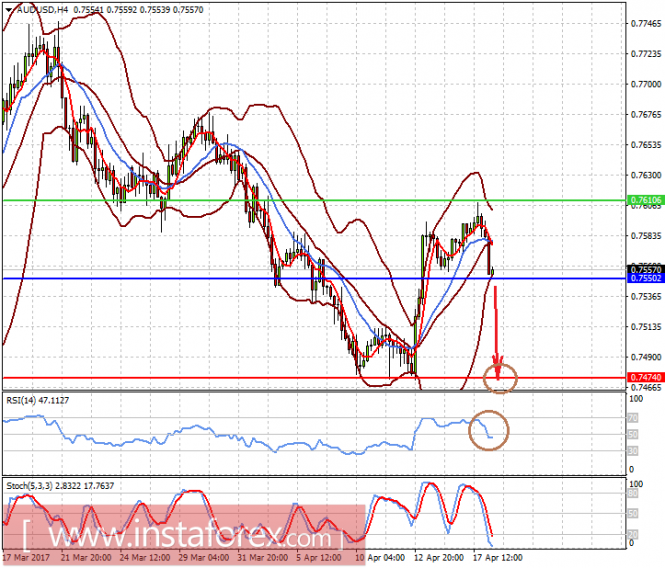Viewport: 665px width, 568px height.
Task: Click the green 0.76106 price label
Action: [645, 200]
